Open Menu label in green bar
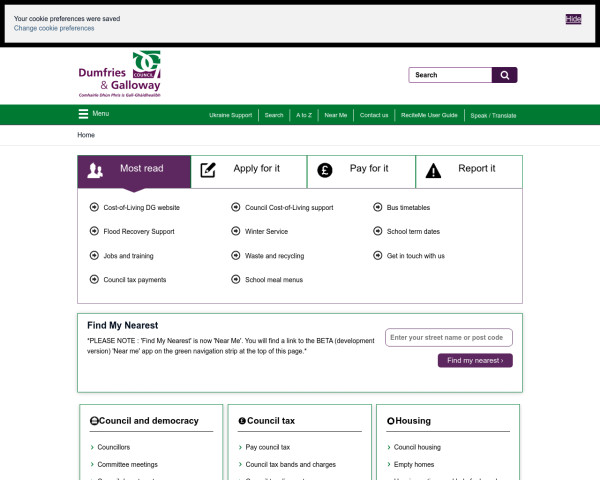 pyautogui.click(x=101, y=114)
